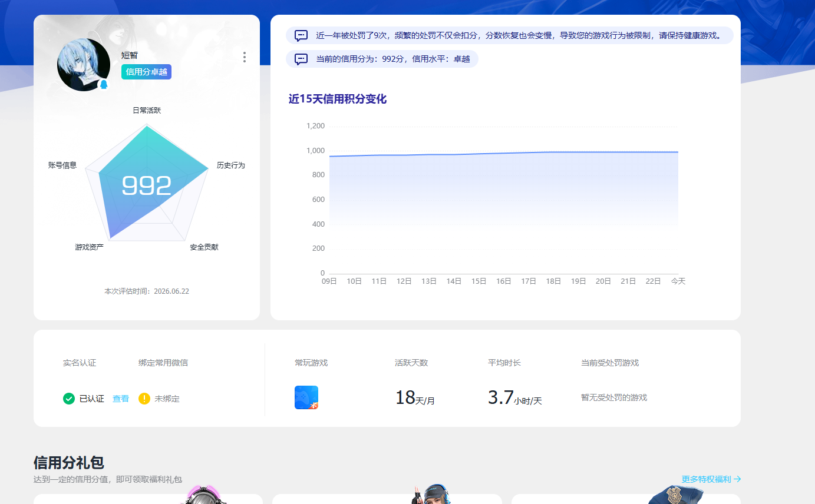
Task: Click the chat icon beside 当前的信用分为 notice
Action: (x=301, y=59)
